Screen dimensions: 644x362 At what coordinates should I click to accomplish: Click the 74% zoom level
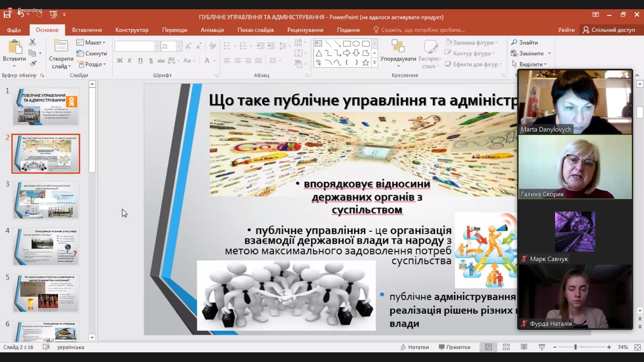click(623, 347)
